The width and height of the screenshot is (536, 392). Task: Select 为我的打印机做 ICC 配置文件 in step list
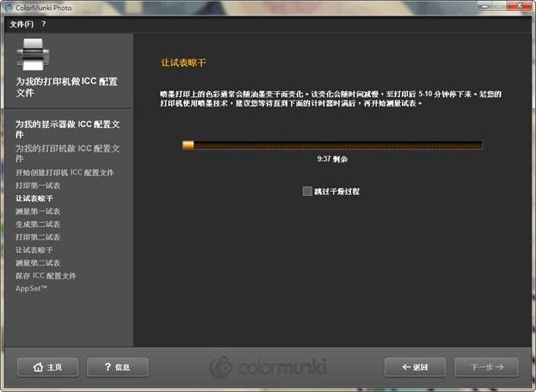click(67, 153)
